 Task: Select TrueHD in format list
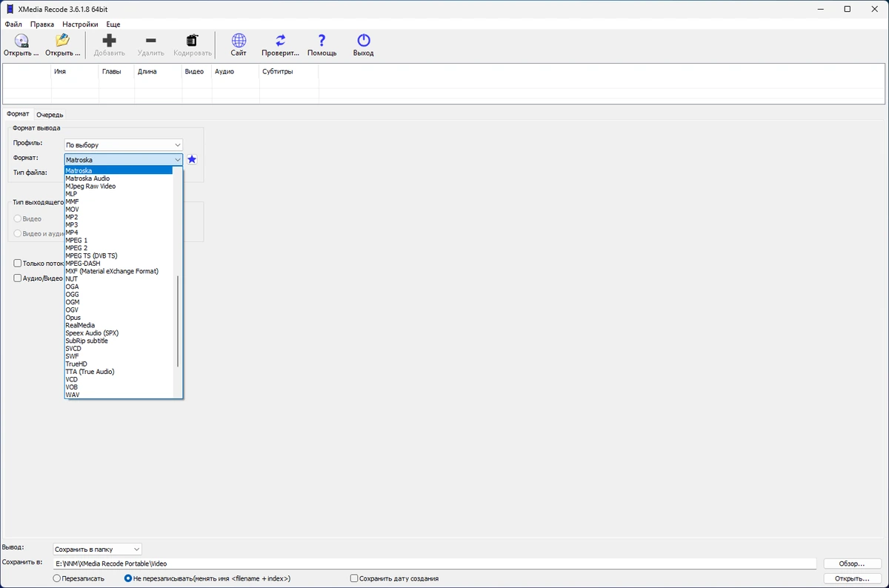click(x=119, y=364)
